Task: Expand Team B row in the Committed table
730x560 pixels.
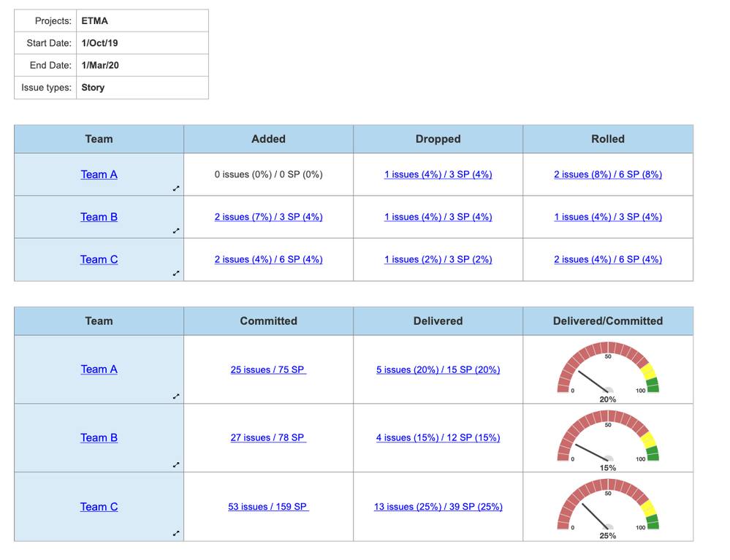Action: [175, 464]
